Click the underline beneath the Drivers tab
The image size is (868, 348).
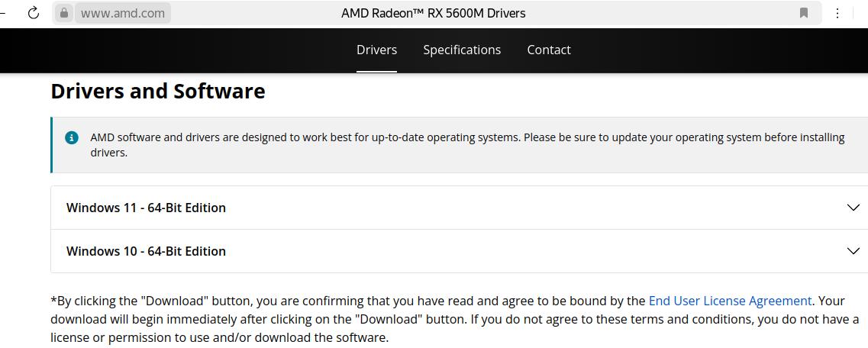tap(376, 71)
